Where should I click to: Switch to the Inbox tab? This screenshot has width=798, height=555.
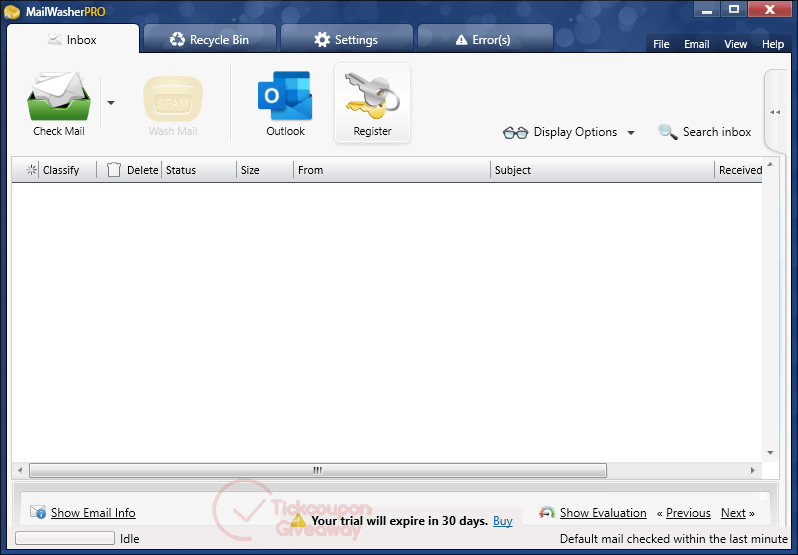(73, 40)
